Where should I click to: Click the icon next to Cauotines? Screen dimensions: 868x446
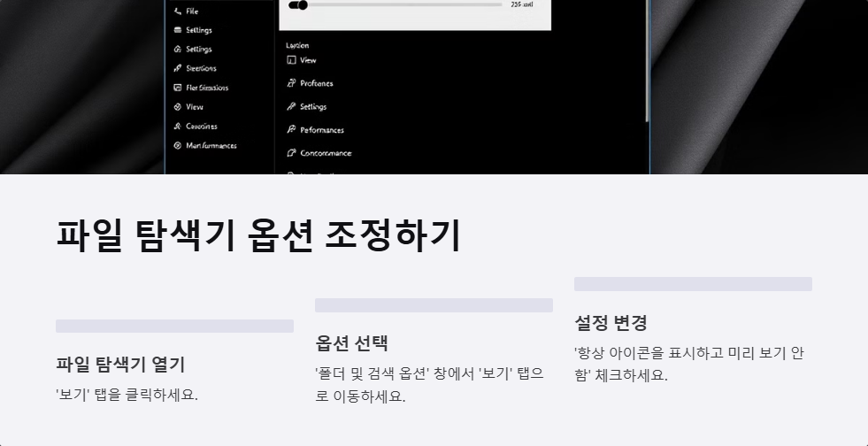tap(177, 127)
